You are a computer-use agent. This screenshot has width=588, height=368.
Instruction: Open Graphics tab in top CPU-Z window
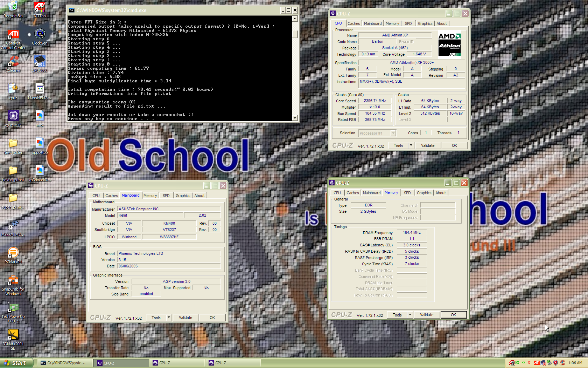point(425,23)
